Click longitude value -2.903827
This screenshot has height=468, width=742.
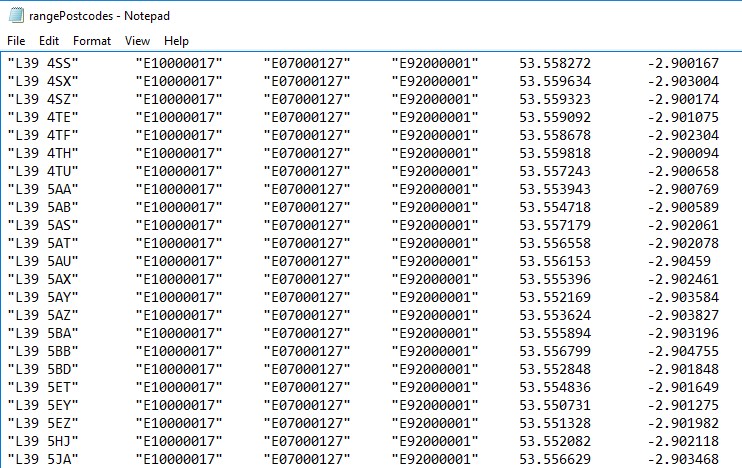(683, 315)
